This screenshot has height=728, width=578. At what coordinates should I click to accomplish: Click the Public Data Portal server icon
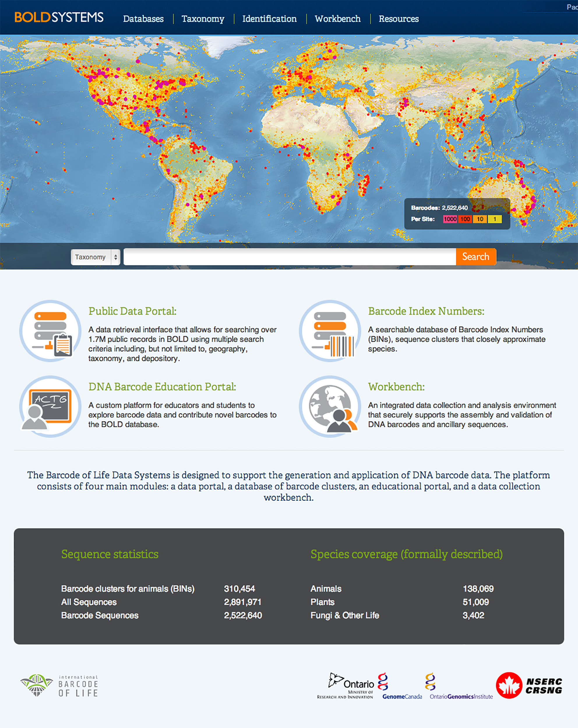(x=50, y=331)
